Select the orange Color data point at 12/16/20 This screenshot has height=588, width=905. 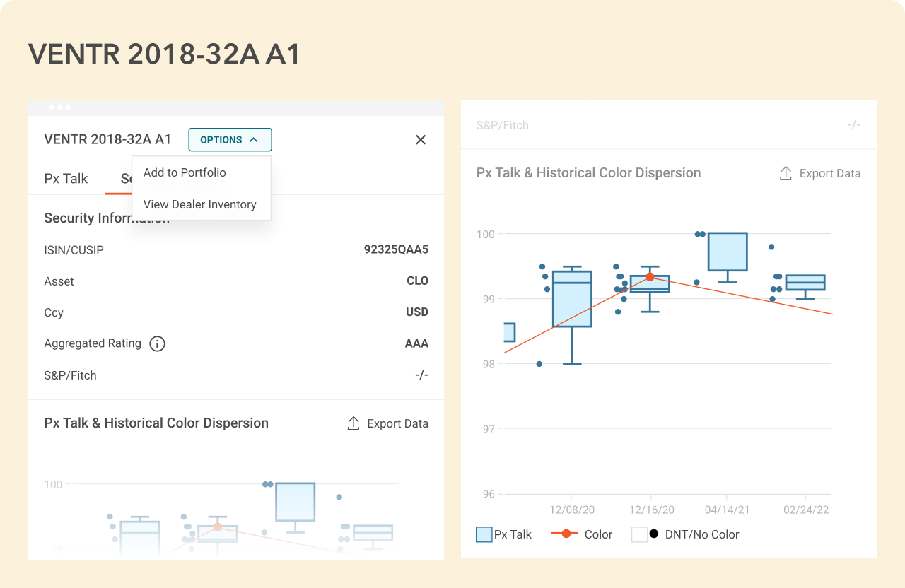650,277
